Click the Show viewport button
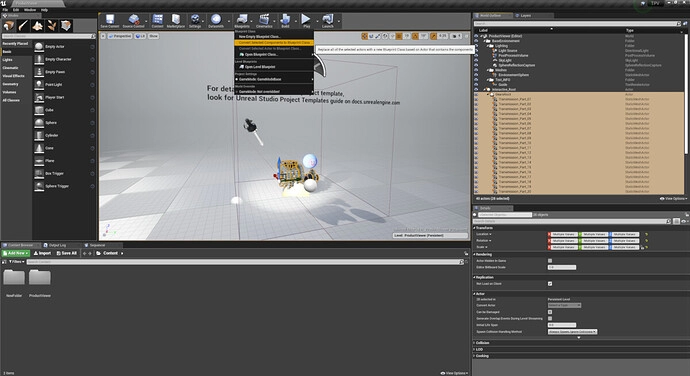The width and height of the screenshot is (690, 376). [x=153, y=36]
